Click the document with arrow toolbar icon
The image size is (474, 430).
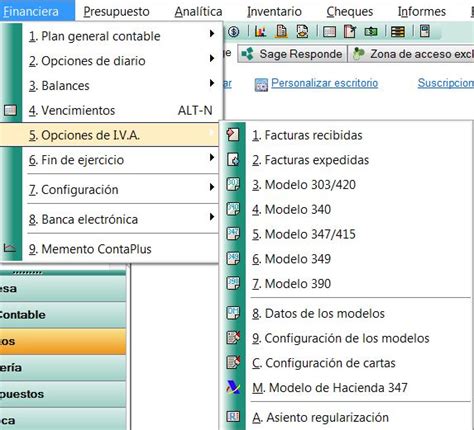[x=350, y=32]
